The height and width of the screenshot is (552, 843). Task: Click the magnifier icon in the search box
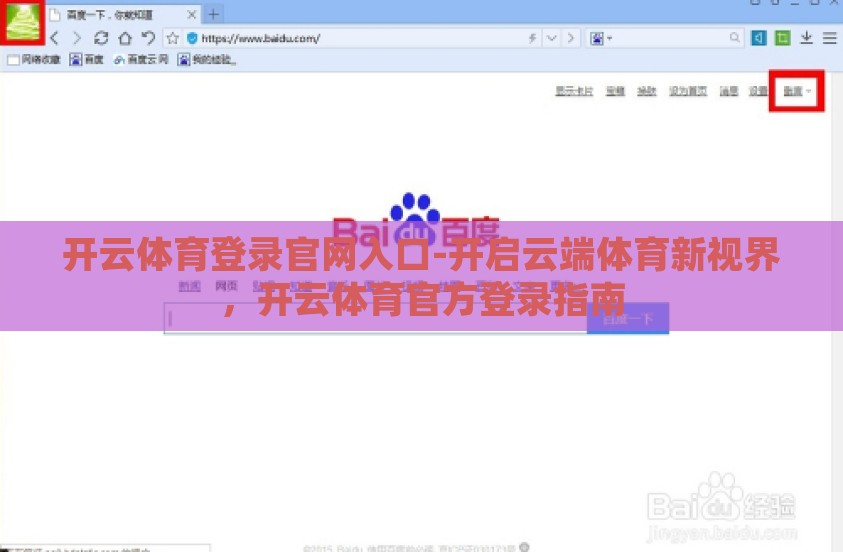734,38
